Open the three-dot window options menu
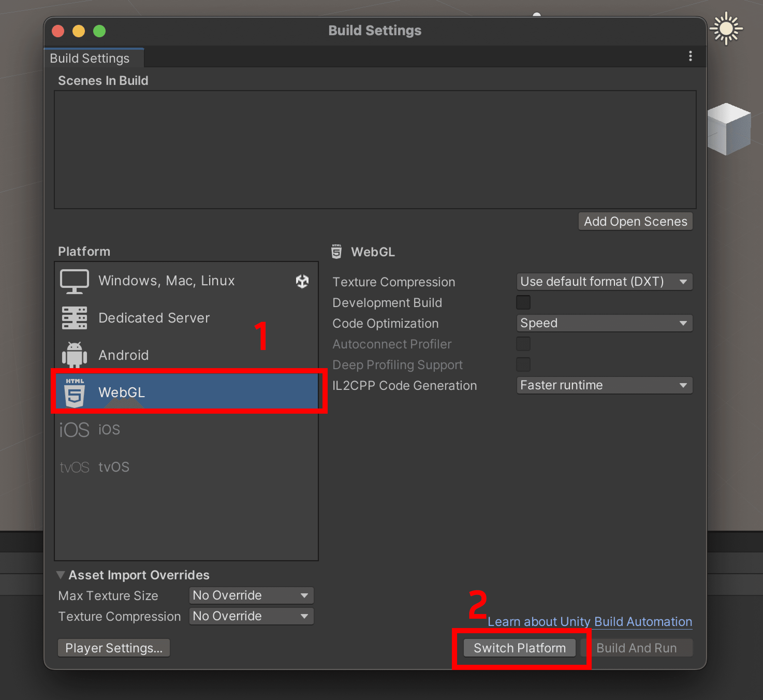This screenshot has width=763, height=700. pyautogui.click(x=690, y=56)
